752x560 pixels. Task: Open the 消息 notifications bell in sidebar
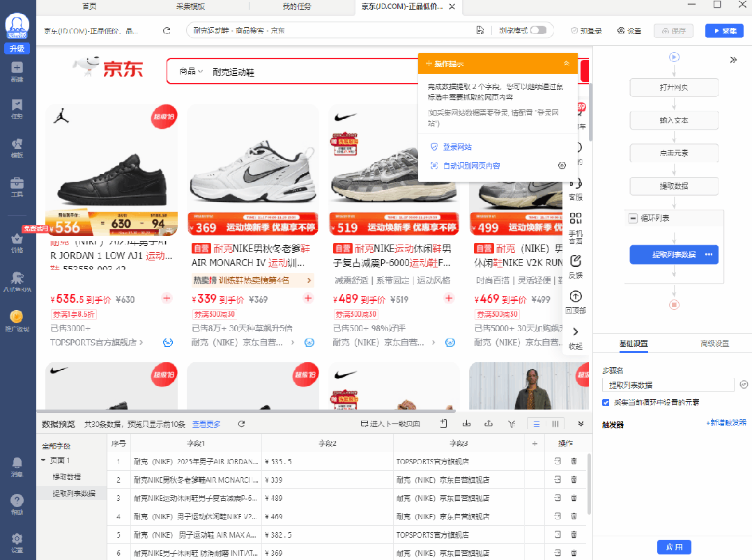click(x=17, y=465)
